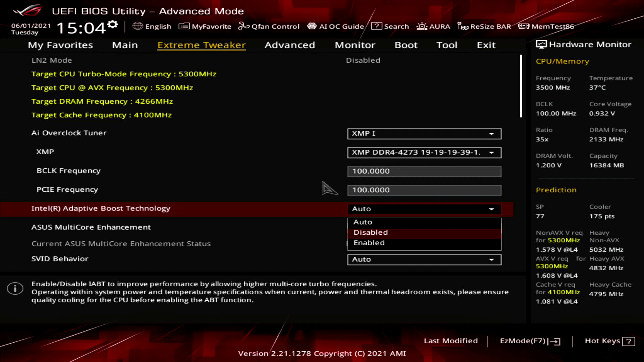
Task: Open Qfan Control fan icon
Action: (x=244, y=26)
